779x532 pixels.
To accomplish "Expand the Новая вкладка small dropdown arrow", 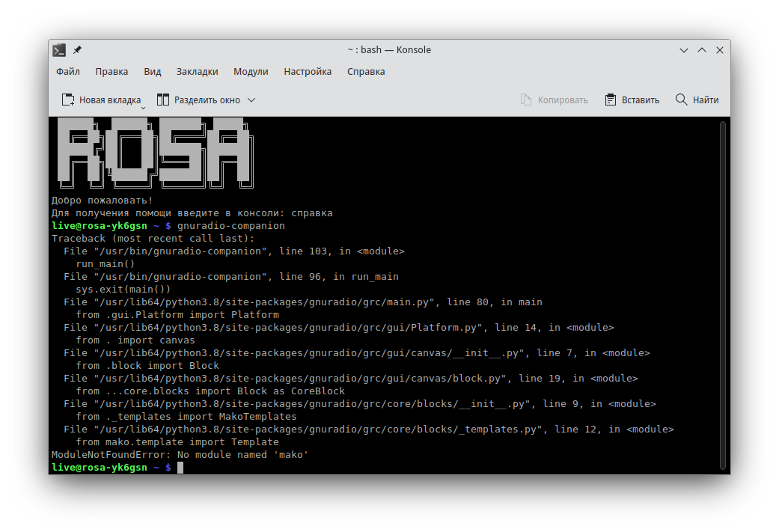I will click(143, 108).
